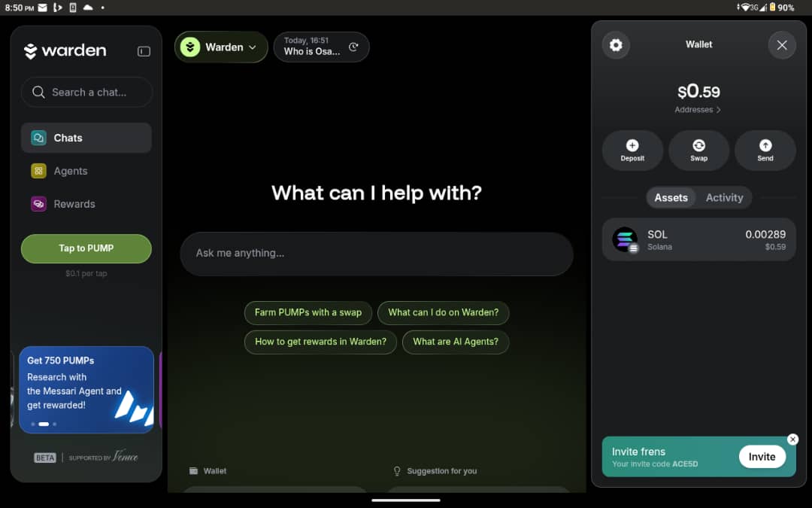Image resolution: width=812 pixels, height=508 pixels.
Task: Close the Wallet panel
Action: point(782,45)
